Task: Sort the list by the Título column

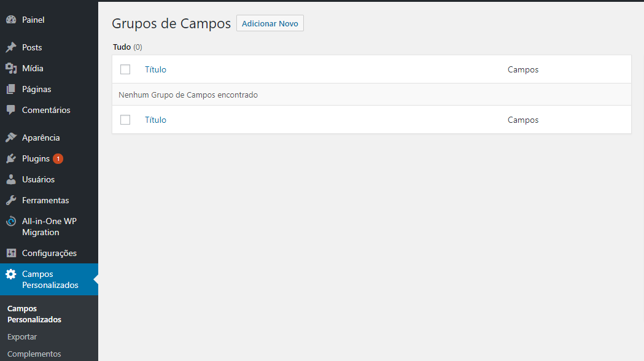Action: click(x=155, y=69)
